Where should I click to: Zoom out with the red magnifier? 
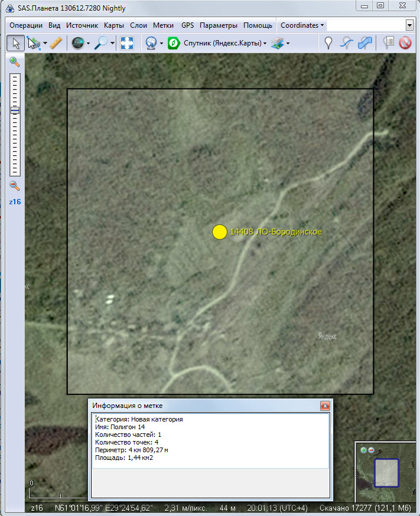[x=15, y=186]
